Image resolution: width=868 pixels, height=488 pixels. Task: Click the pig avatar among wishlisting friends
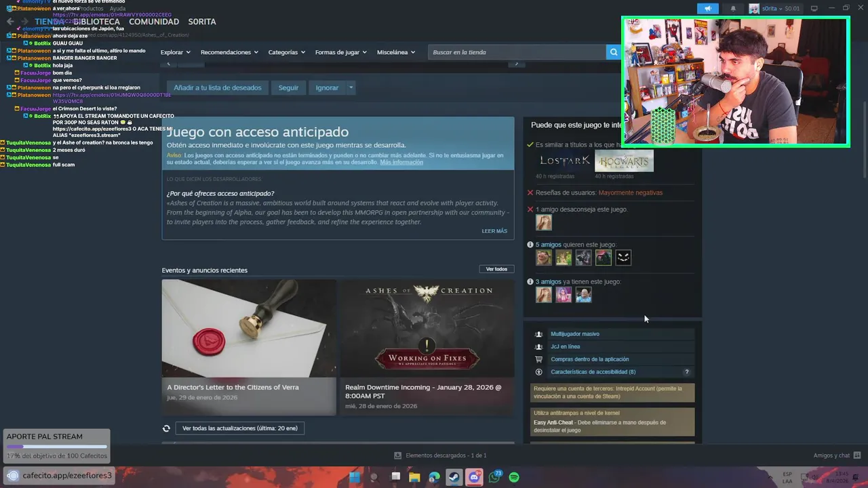544,258
